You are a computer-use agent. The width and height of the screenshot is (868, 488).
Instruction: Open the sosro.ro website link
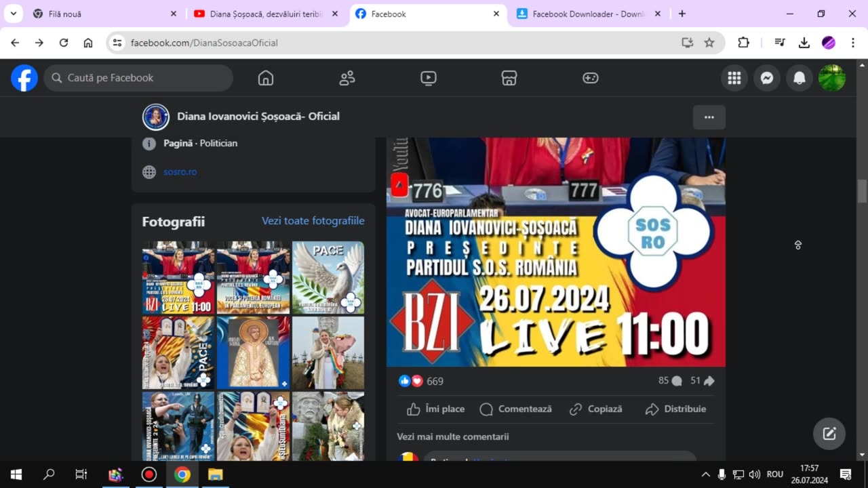click(x=180, y=172)
